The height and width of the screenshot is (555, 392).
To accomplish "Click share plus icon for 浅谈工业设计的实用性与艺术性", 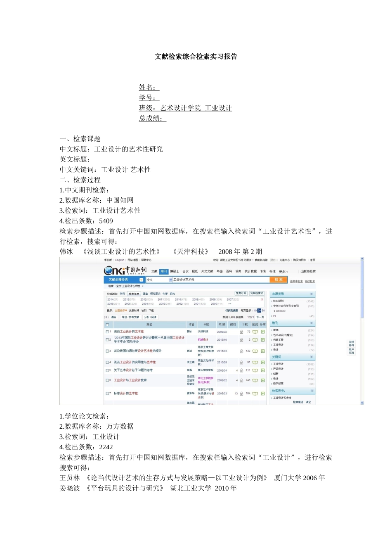I will point(263,362).
